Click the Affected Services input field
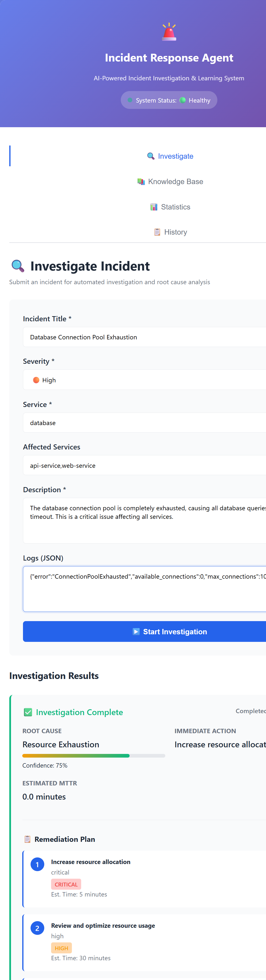Screen dimensions: 266x980 pyautogui.click(x=144, y=465)
